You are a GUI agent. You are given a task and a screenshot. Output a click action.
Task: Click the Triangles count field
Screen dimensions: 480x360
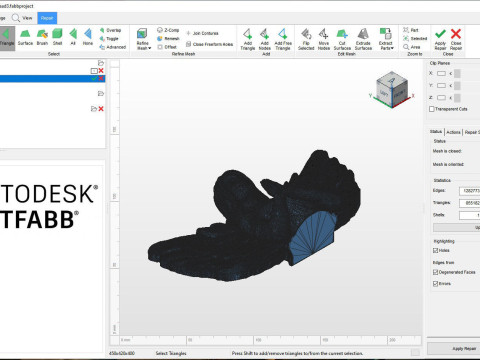coord(470,203)
